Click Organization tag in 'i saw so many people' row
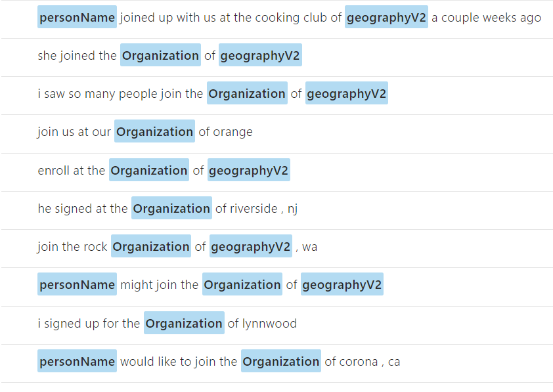 coord(247,93)
